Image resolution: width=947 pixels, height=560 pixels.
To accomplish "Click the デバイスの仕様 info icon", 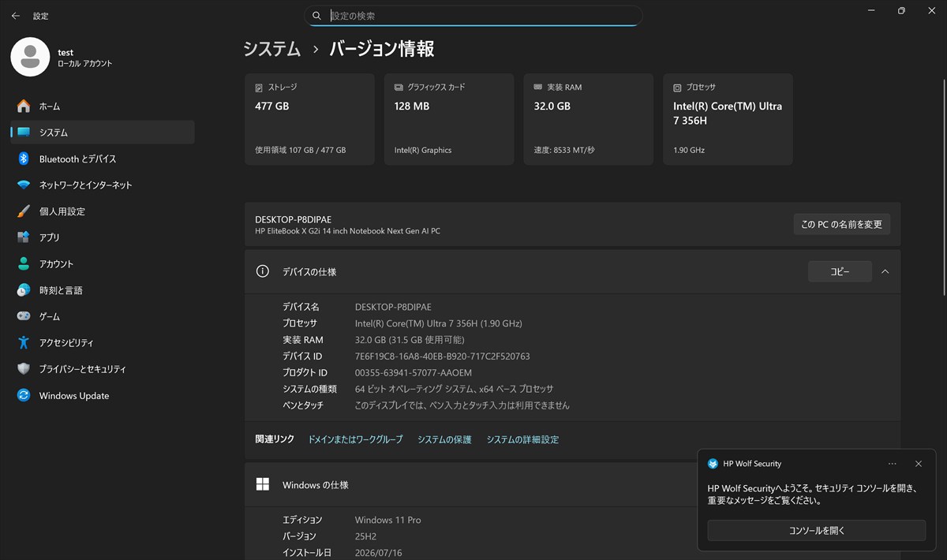I will pos(263,271).
